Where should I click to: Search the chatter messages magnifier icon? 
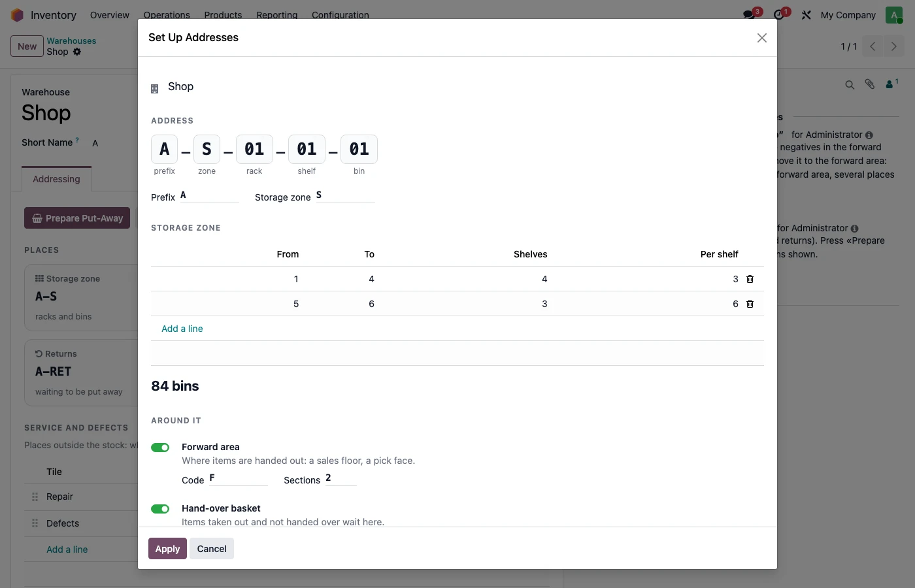pos(850,85)
